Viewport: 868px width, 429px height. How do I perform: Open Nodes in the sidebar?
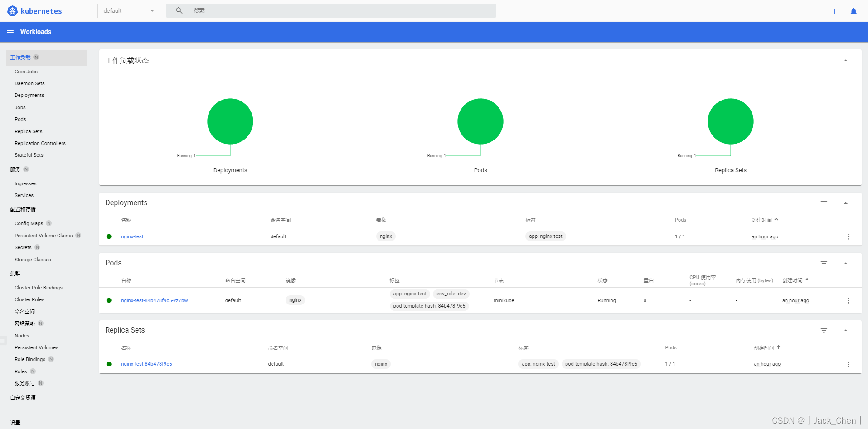tap(22, 336)
